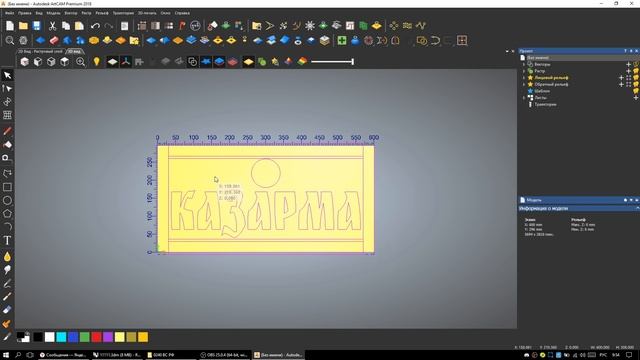The width and height of the screenshot is (640, 360).
Task: Add new sheet in Листы row
Action: (636, 98)
